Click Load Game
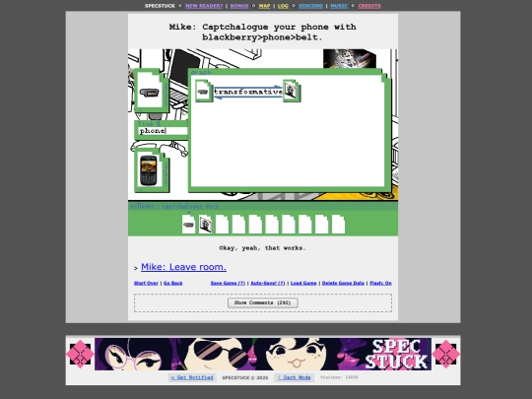532x399 pixels. click(x=303, y=283)
